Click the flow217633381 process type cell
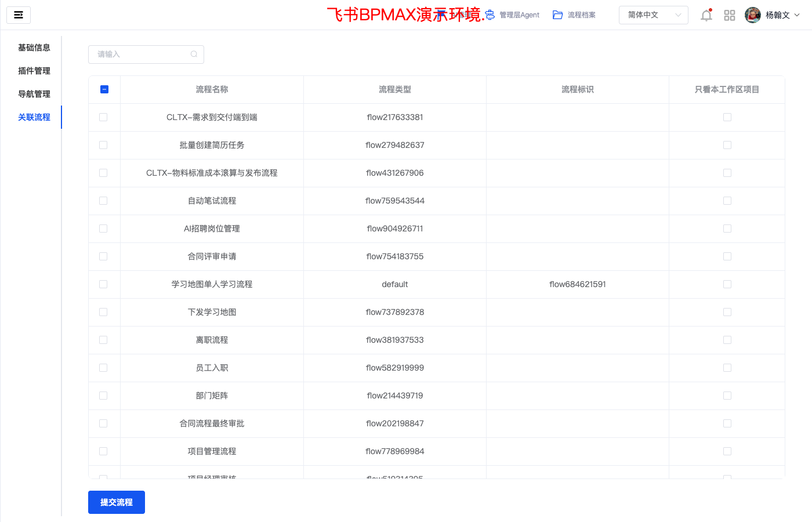 (x=395, y=117)
